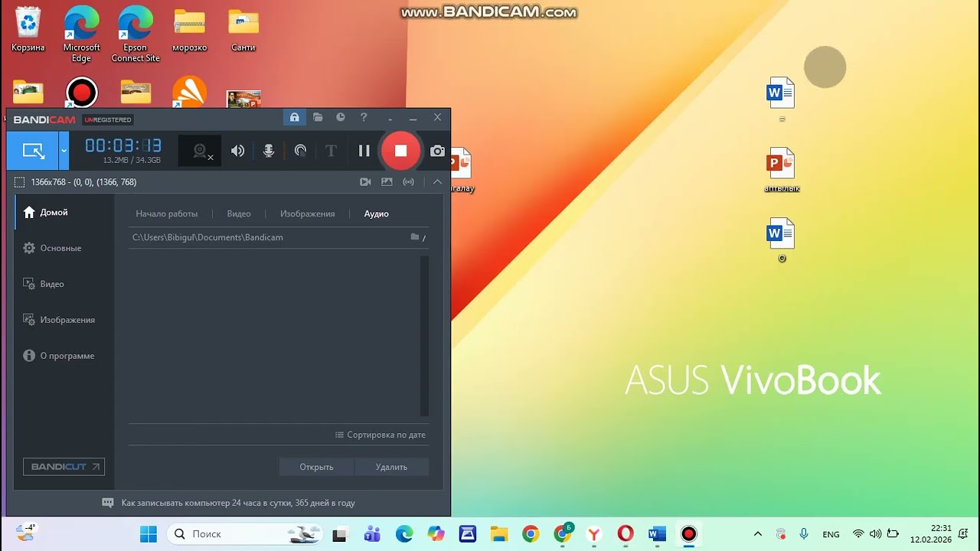Switch to Изображения tab
The image size is (980, 551).
point(307,214)
